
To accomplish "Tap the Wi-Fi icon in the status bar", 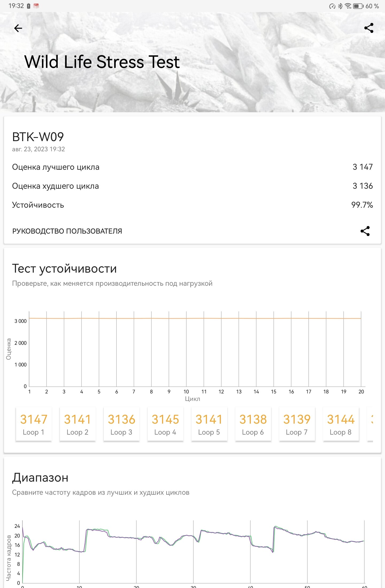I will (348, 6).
